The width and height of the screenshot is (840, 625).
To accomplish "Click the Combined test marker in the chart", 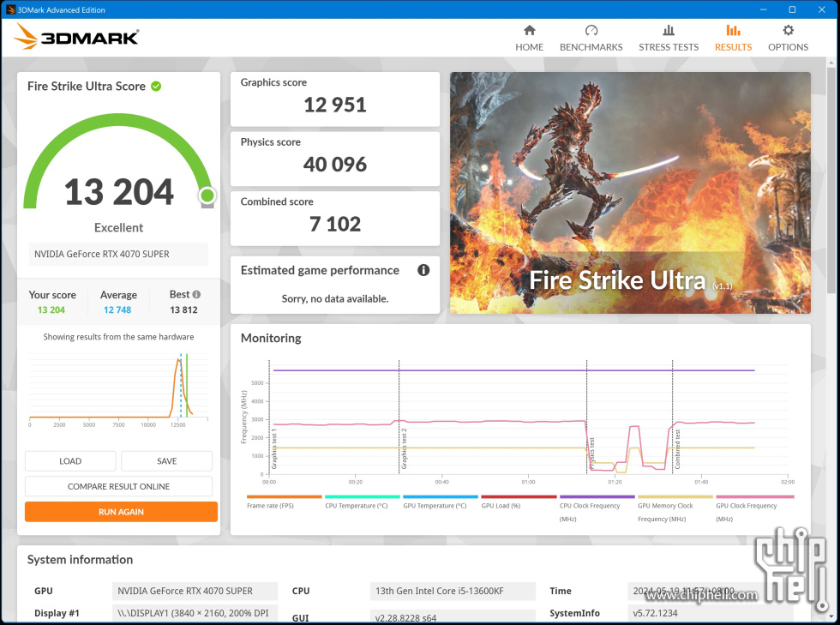I will click(677, 449).
